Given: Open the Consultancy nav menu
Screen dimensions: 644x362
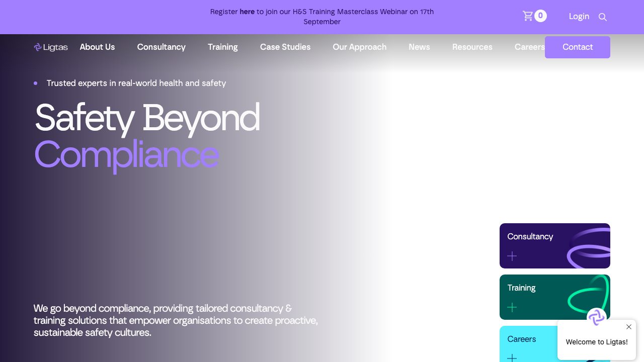Looking at the screenshot, I should coord(162,47).
